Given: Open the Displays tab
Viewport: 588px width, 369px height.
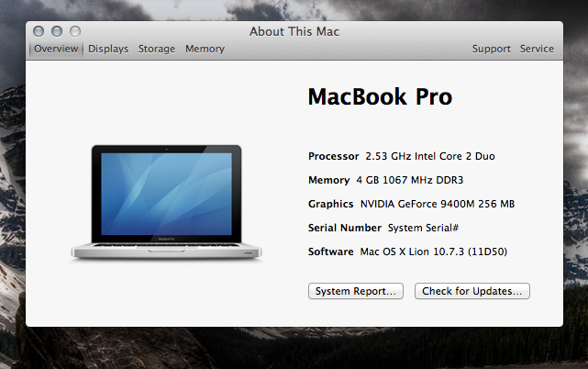Looking at the screenshot, I should click(108, 49).
